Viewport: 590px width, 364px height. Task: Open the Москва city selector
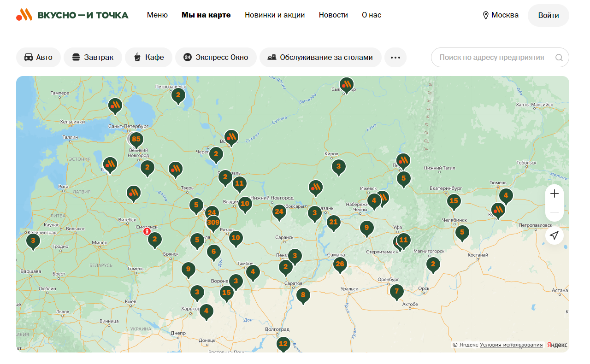pos(500,15)
